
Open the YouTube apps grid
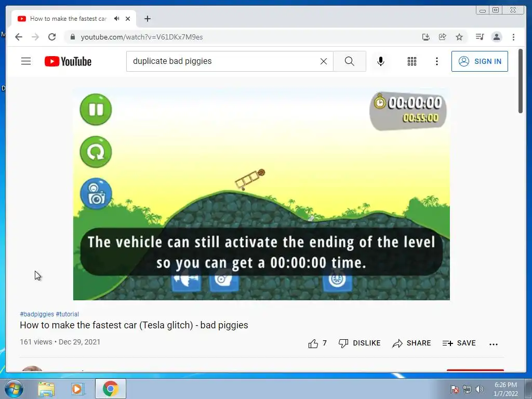pyautogui.click(x=412, y=61)
